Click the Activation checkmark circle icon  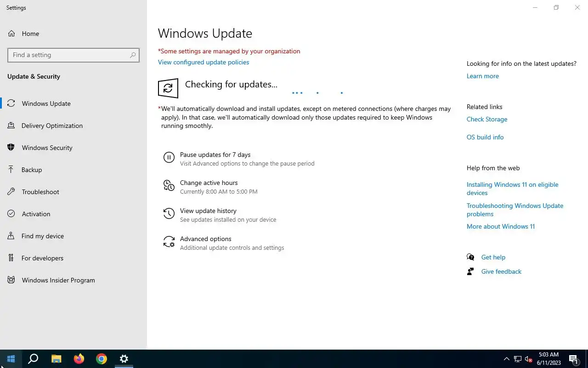pos(11,214)
